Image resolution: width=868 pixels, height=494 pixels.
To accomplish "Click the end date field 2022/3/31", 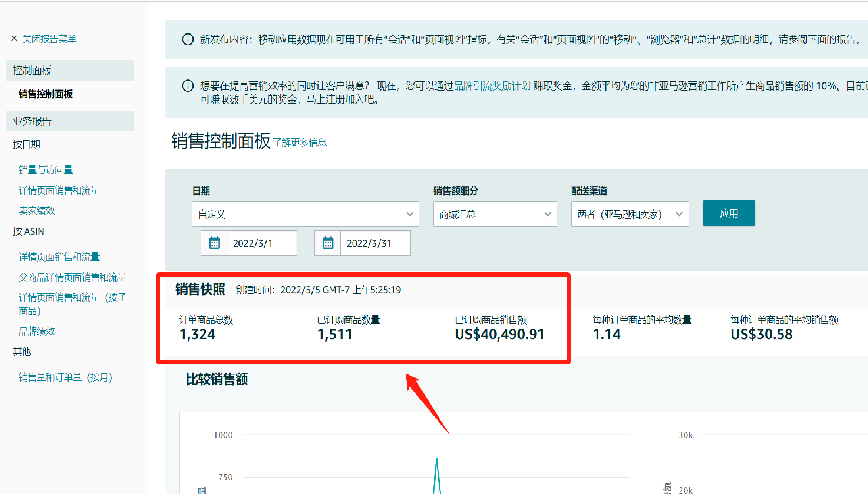I will [x=375, y=243].
